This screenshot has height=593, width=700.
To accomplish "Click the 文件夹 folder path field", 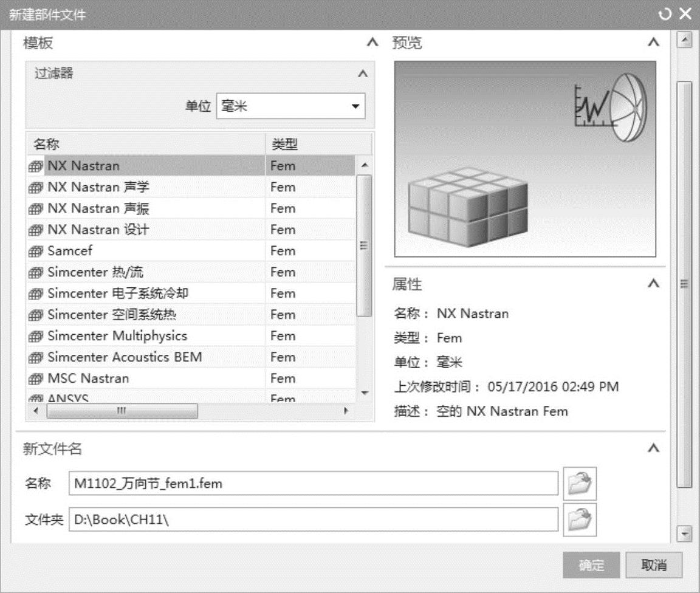I will (x=314, y=519).
